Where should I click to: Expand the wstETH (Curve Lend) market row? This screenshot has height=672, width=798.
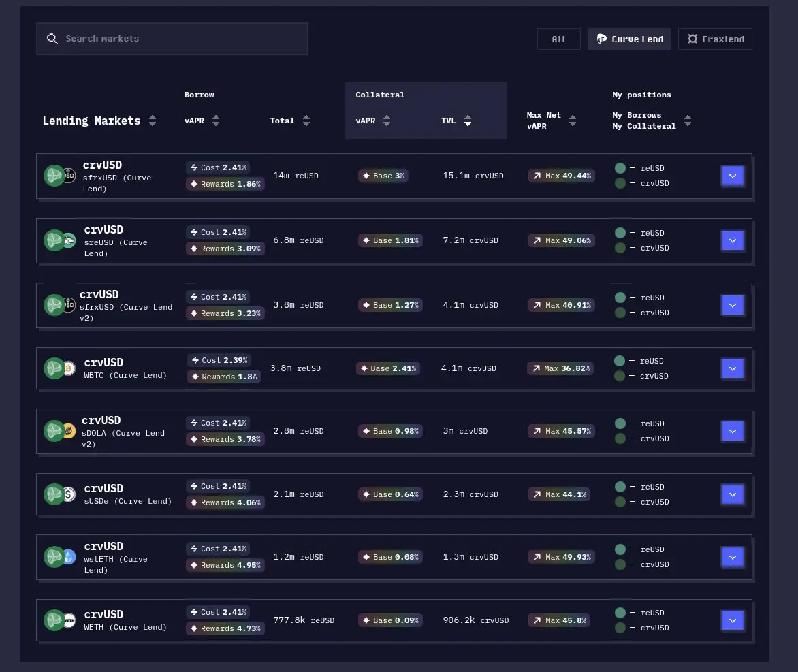733,557
